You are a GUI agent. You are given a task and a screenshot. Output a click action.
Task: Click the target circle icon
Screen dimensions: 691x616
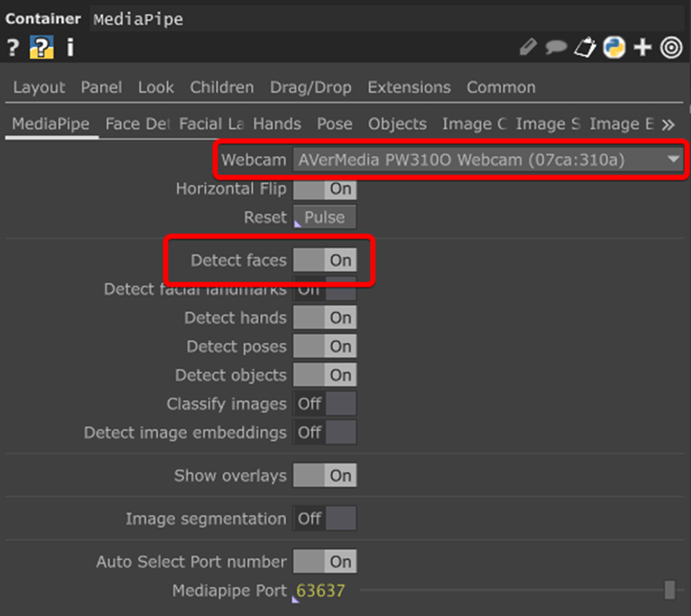pos(671,48)
